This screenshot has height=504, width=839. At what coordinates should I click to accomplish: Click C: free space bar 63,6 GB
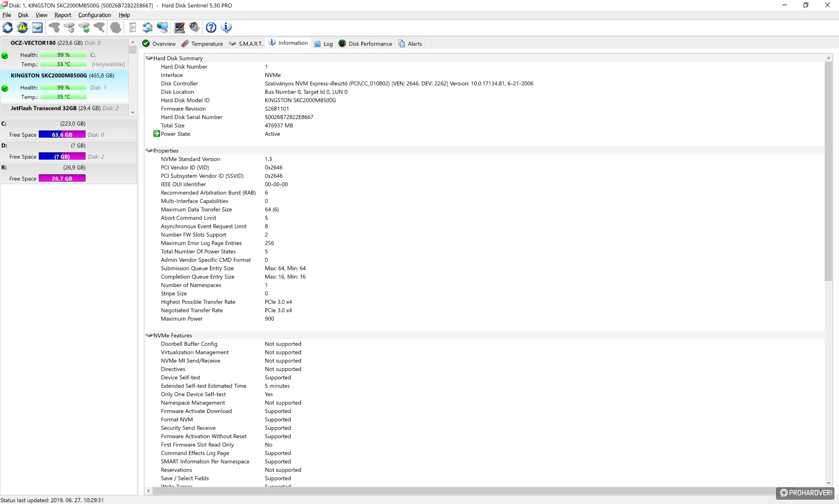point(62,134)
